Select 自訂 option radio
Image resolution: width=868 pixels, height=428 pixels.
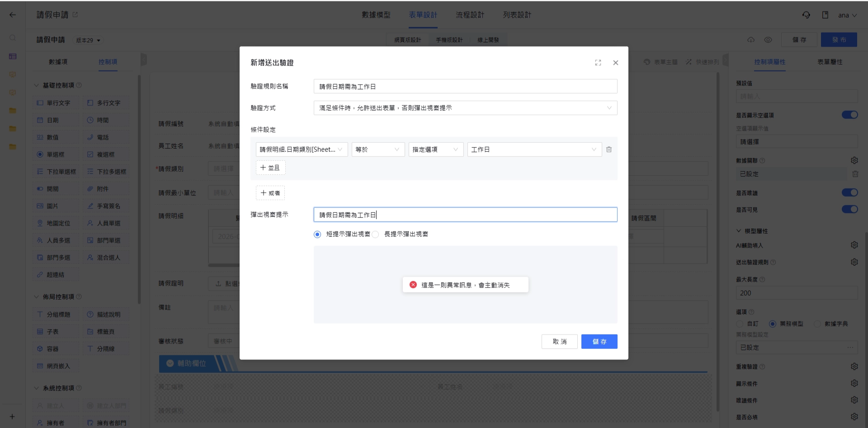point(740,324)
